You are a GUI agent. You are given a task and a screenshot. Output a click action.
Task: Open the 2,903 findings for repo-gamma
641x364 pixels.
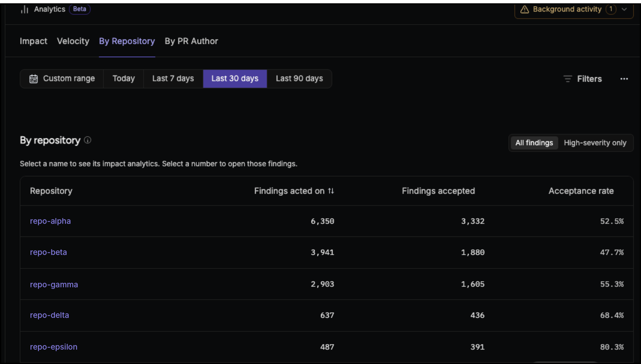[x=322, y=284]
